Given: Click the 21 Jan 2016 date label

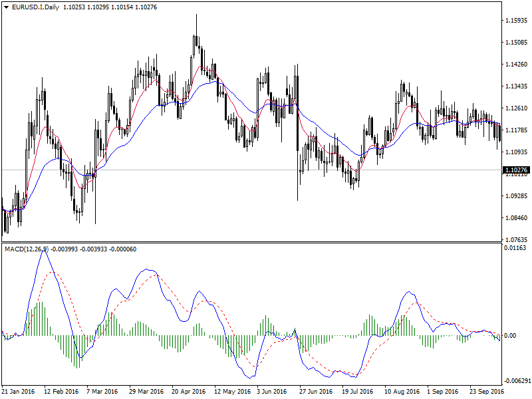Looking at the screenshot, I should click(19, 392).
